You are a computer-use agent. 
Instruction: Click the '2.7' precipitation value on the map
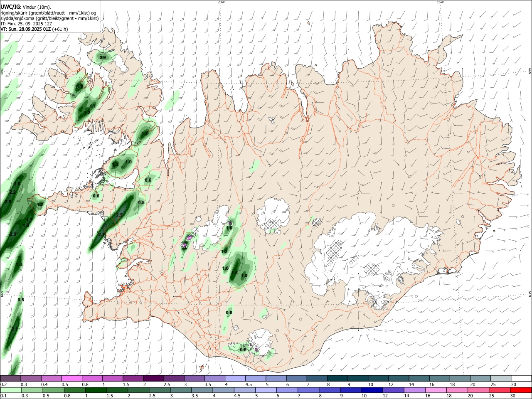[101, 235]
